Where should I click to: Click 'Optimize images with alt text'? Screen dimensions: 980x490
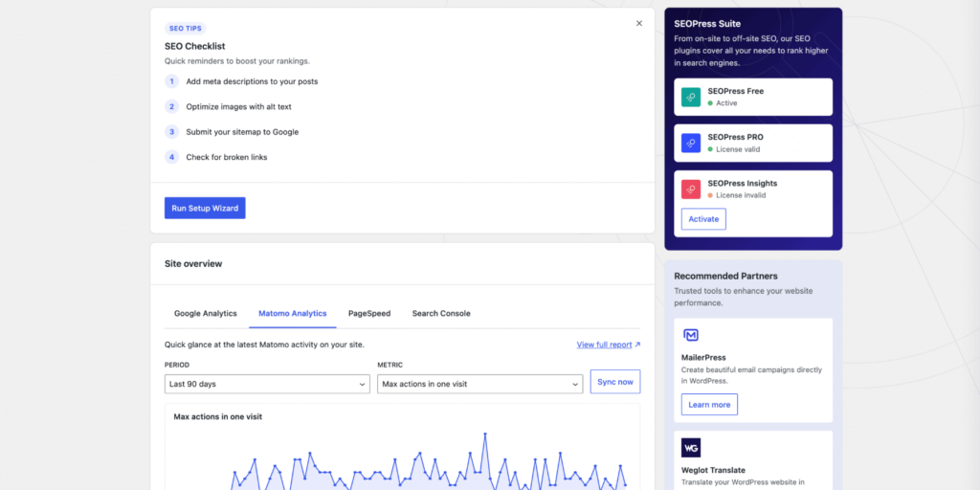(238, 106)
